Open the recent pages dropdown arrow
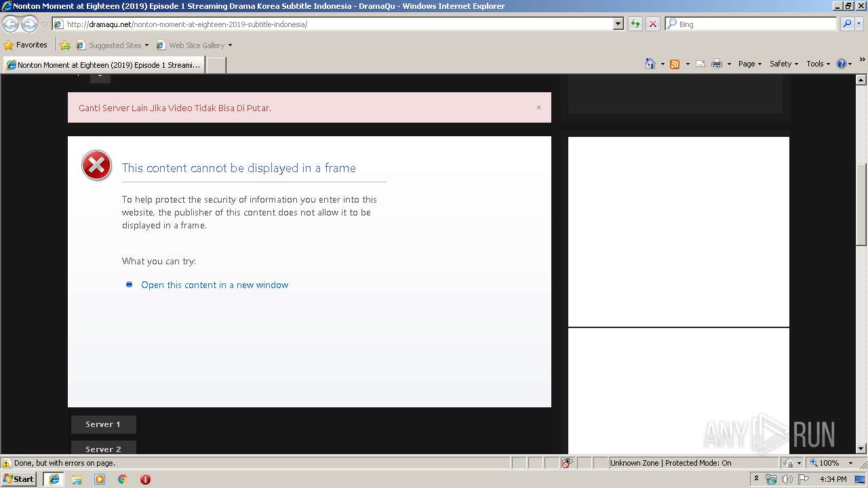Screen dimensions: 868x488 44,24
